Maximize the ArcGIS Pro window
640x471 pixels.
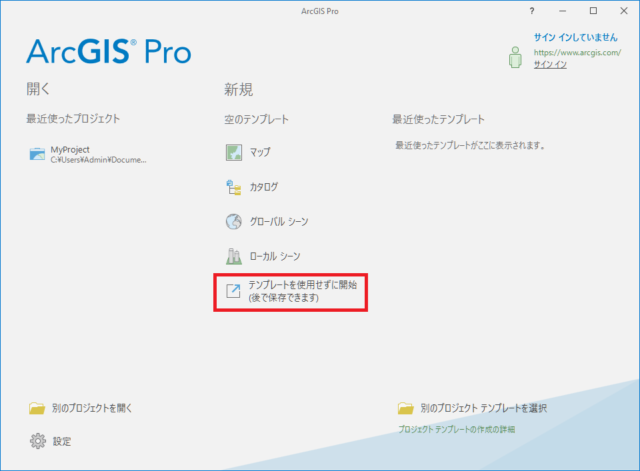point(593,11)
